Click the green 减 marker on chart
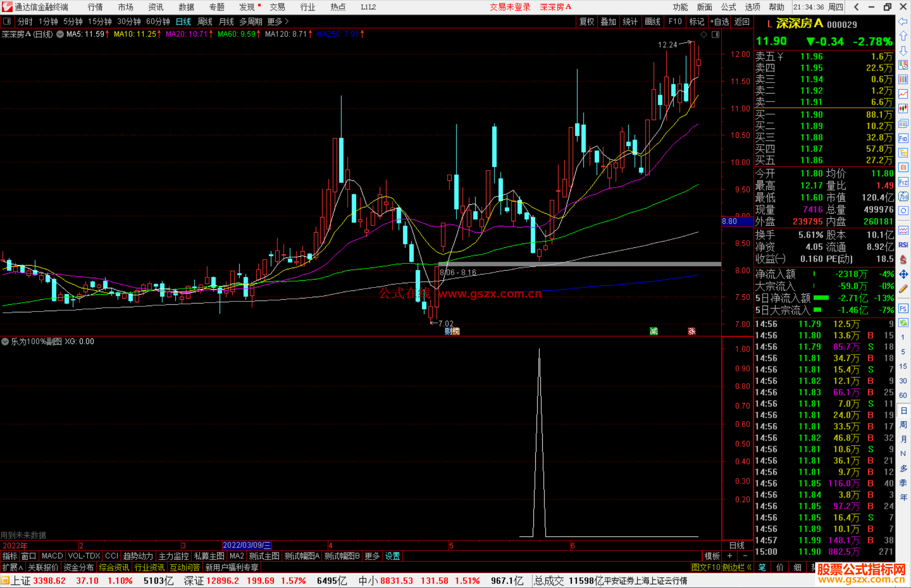This screenshot has height=588, width=911. pyautogui.click(x=654, y=331)
